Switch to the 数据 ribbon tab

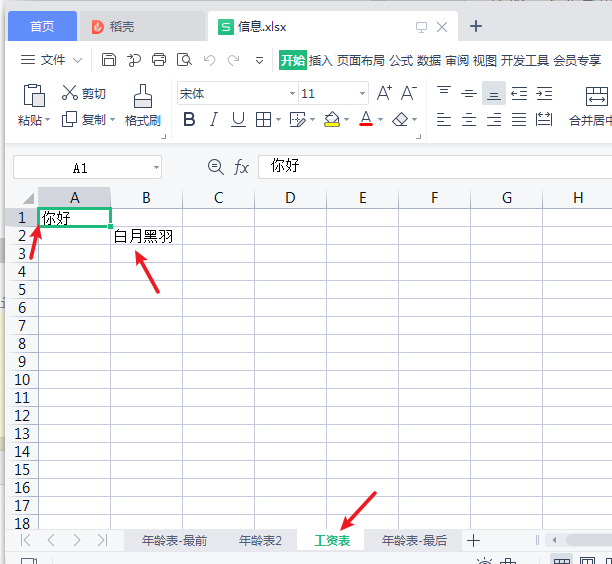pos(429,60)
